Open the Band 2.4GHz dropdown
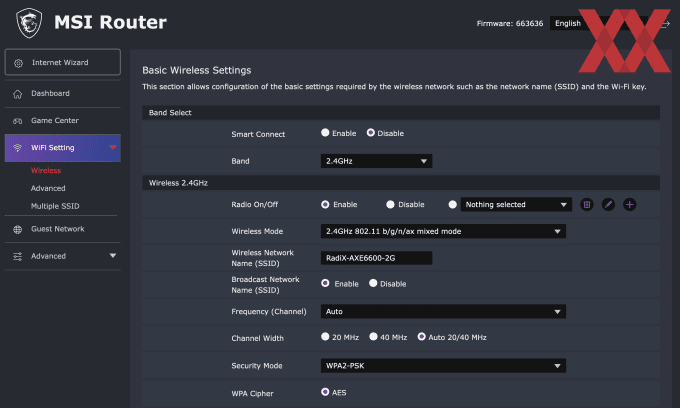Screen dimensions: 680x408 point(376,161)
